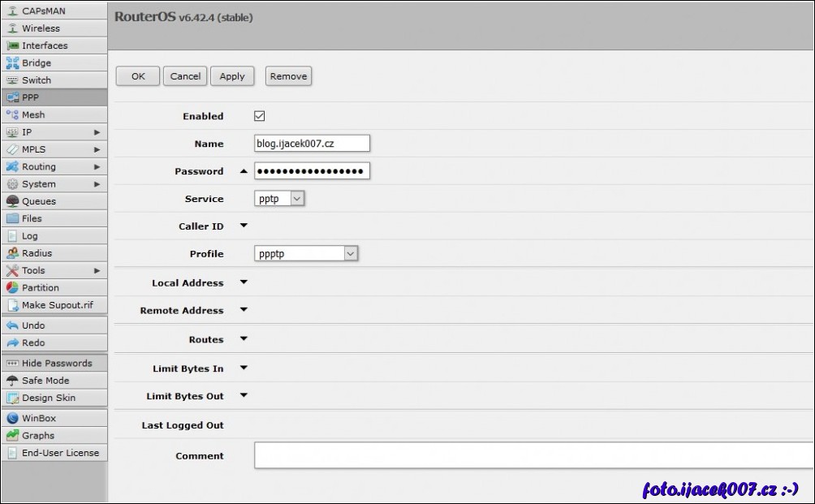The width and height of the screenshot is (815, 504).
Task: Click the Wireless antenna icon in sidebar
Action: [x=12, y=28]
